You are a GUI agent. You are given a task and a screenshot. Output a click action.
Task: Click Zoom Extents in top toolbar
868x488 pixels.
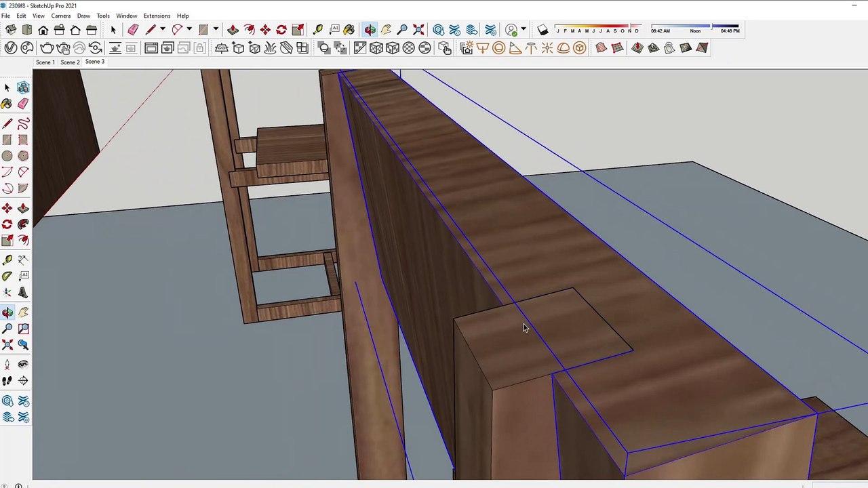418,30
